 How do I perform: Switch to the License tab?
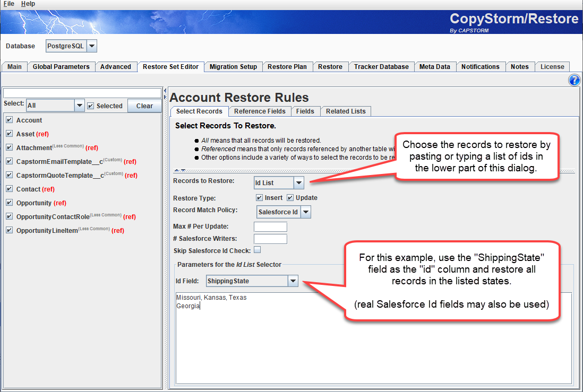(552, 67)
